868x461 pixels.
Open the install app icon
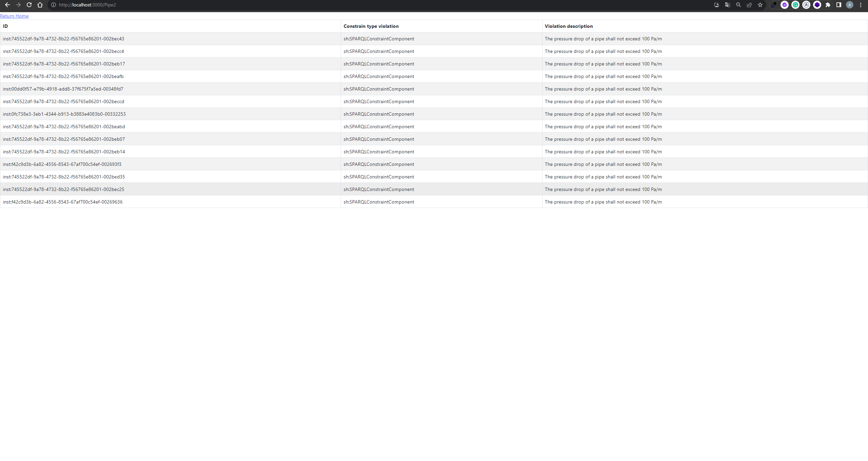click(716, 5)
